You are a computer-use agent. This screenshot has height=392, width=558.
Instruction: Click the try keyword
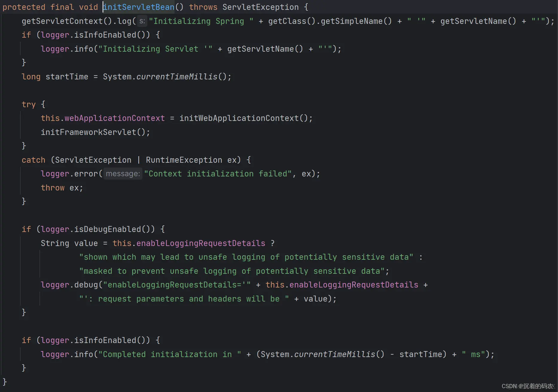click(29, 104)
